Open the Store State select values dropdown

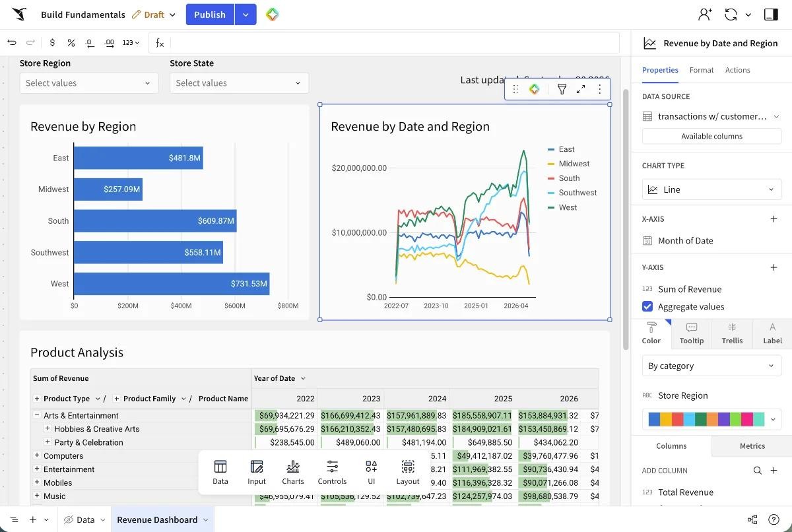coord(239,83)
